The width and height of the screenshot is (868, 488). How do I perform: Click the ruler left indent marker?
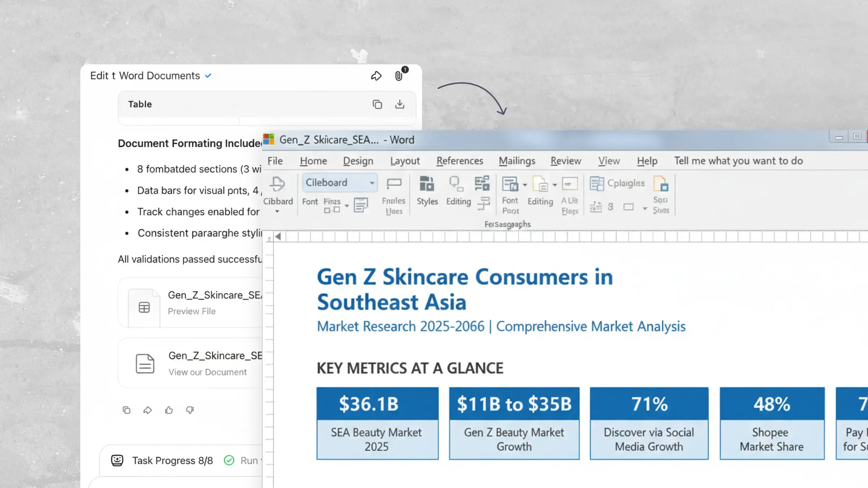278,237
